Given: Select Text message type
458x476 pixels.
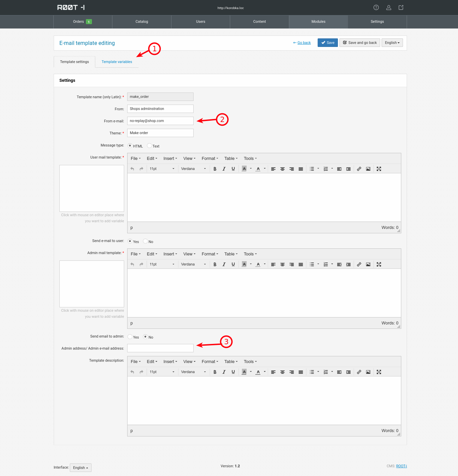Looking at the screenshot, I should pos(149,145).
